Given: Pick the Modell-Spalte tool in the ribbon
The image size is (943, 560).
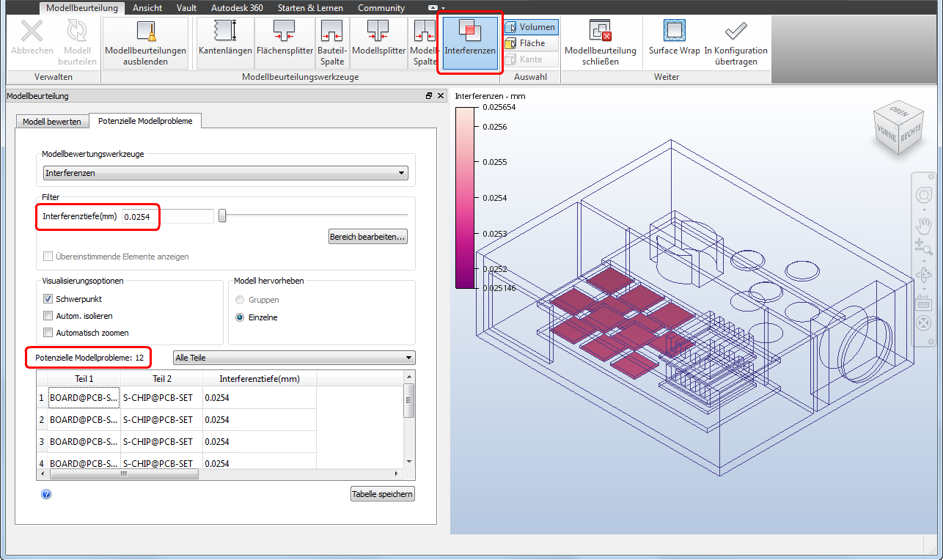Looking at the screenshot, I should [x=425, y=42].
